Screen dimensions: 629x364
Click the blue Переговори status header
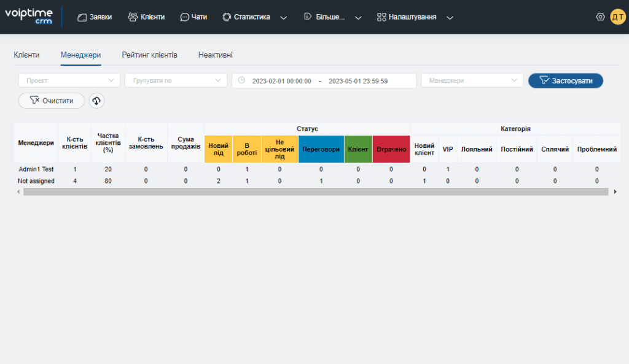(321, 149)
